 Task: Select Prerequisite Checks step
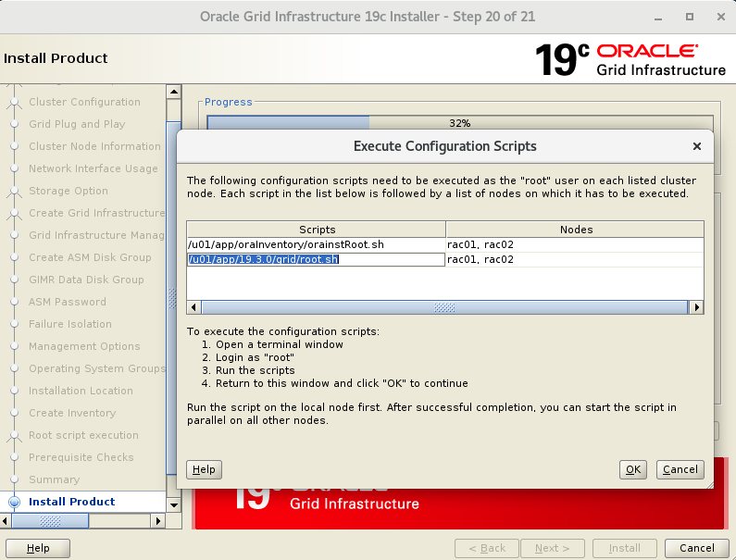[81, 457]
